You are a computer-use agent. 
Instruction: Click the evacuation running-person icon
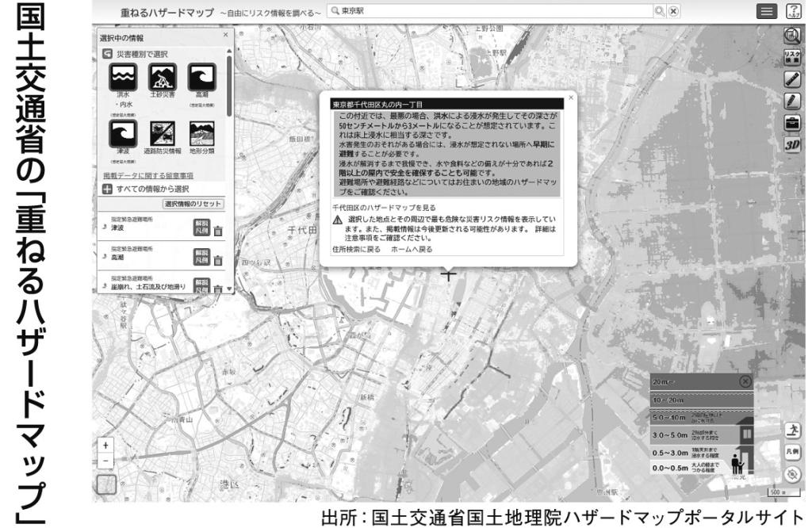tap(791, 430)
